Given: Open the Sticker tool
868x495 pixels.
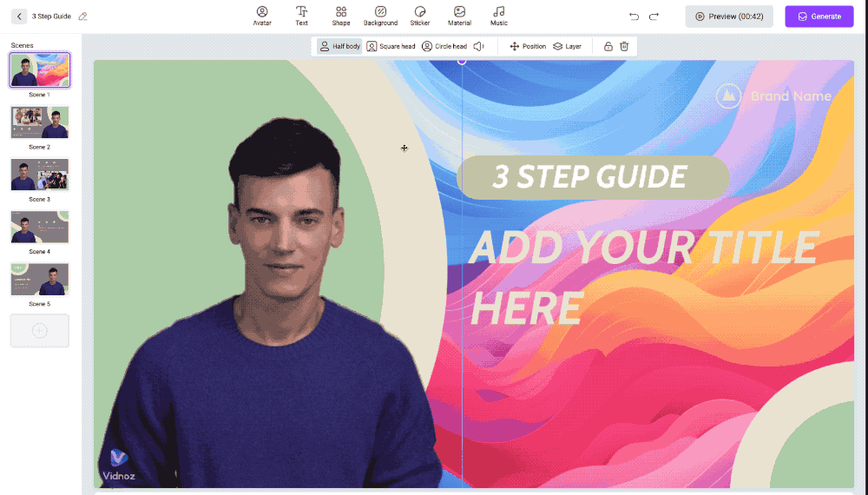Looking at the screenshot, I should (x=419, y=16).
